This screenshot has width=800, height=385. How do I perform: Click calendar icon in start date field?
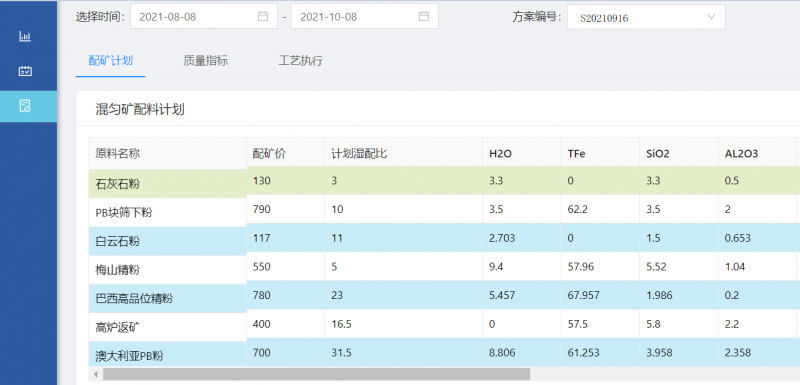(x=263, y=16)
